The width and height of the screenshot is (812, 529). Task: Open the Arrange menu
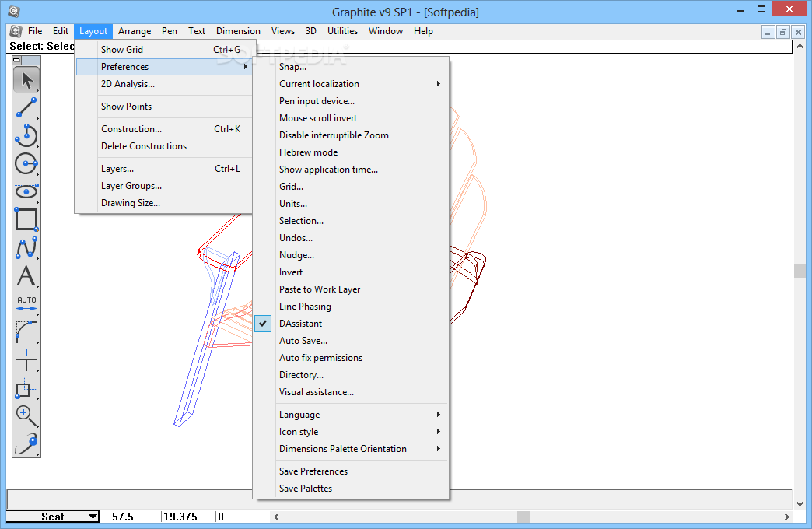click(135, 31)
